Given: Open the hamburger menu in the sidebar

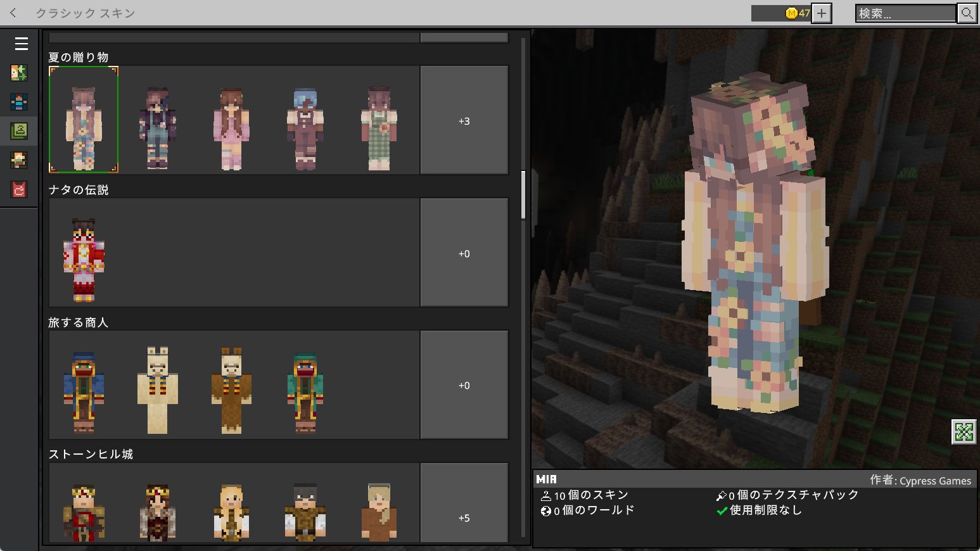Looking at the screenshot, I should click(21, 44).
